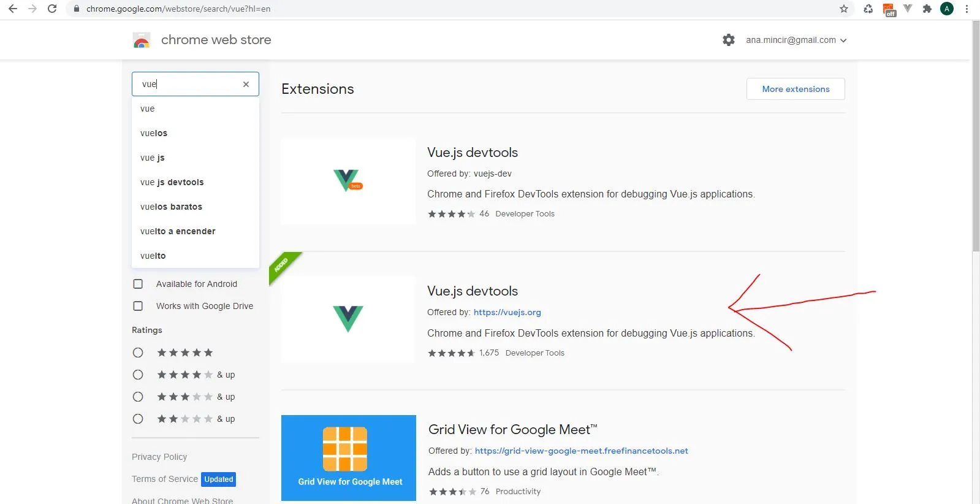Open the https://vuejs.org offered-by link
The height and width of the screenshot is (504, 980).
[x=507, y=312]
